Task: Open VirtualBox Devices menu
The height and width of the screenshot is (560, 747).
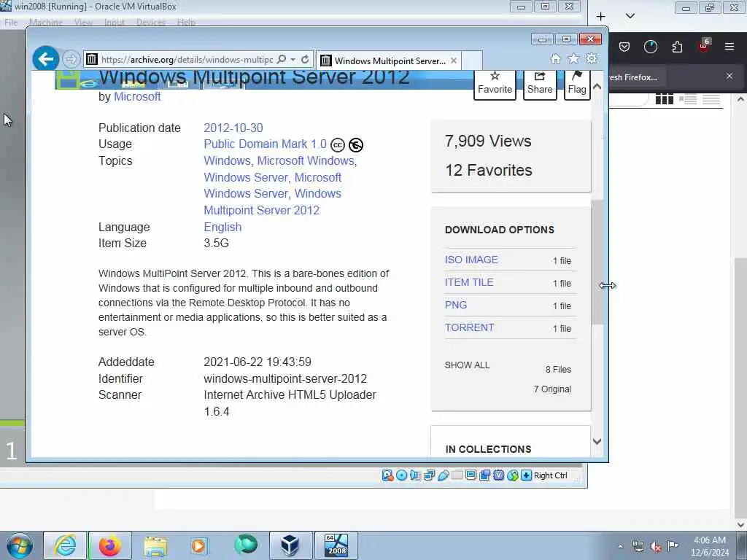Action: [150, 23]
